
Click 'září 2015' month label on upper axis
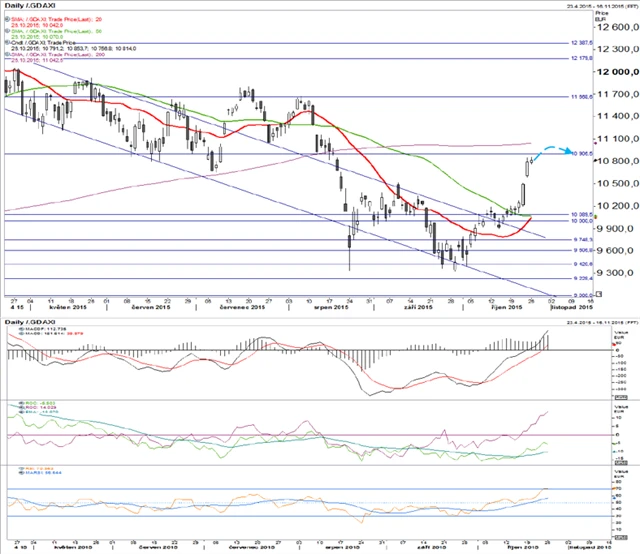[418, 307]
